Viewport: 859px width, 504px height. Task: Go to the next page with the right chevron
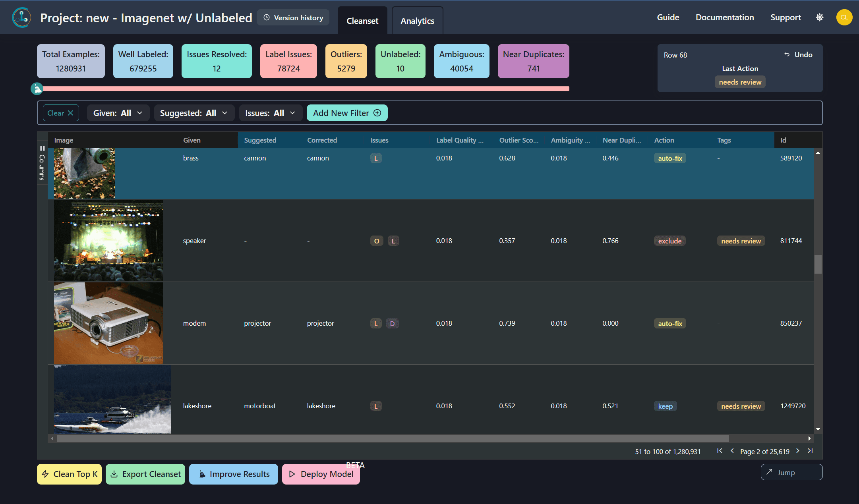(797, 451)
